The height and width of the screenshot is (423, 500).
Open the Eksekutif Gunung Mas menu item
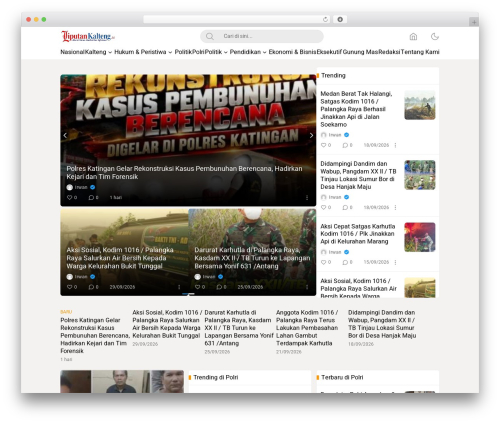(347, 52)
